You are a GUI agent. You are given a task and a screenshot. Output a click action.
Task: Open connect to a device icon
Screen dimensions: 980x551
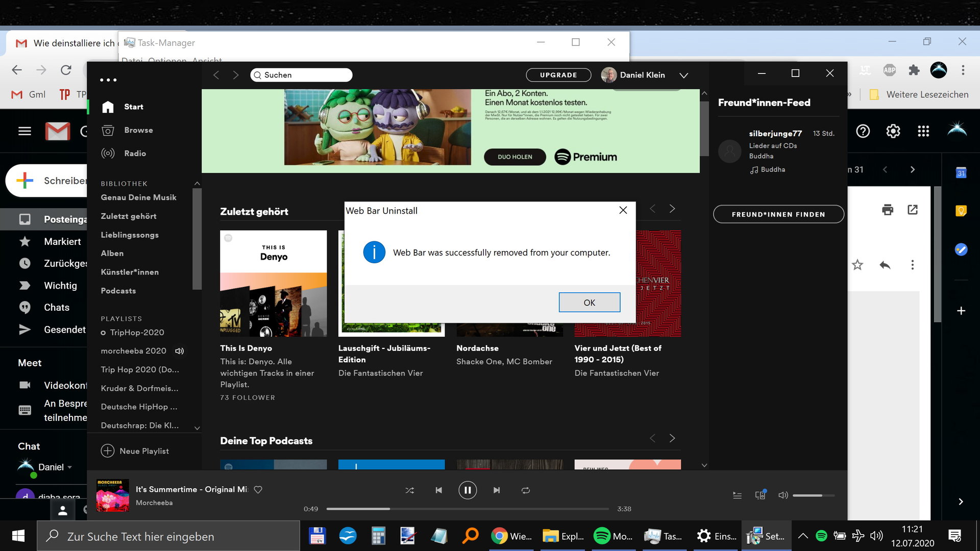coord(760,495)
